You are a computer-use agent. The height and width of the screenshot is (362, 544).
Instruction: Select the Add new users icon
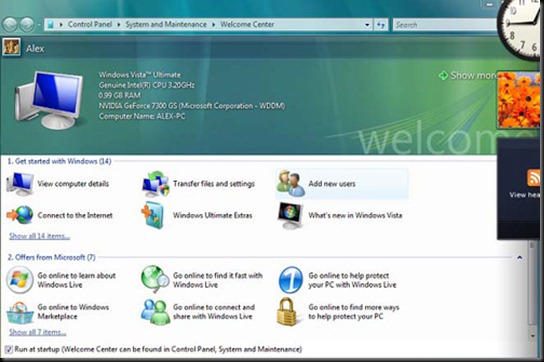[x=291, y=184]
